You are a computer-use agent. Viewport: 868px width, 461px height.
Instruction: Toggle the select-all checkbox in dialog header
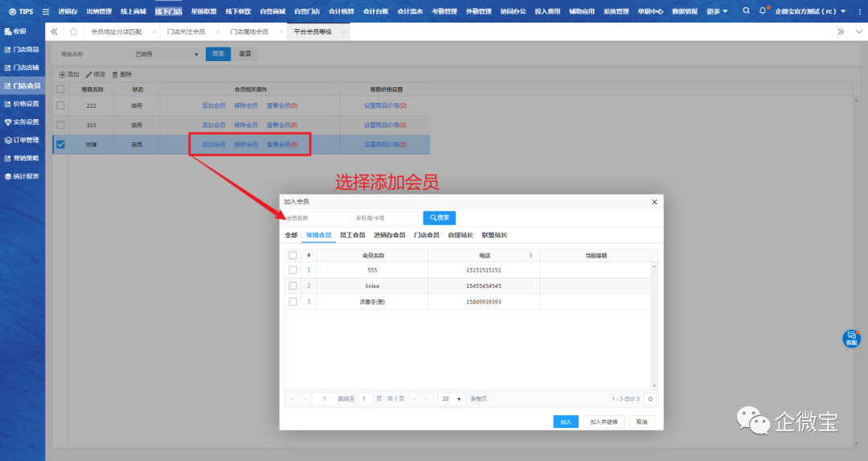coord(293,255)
